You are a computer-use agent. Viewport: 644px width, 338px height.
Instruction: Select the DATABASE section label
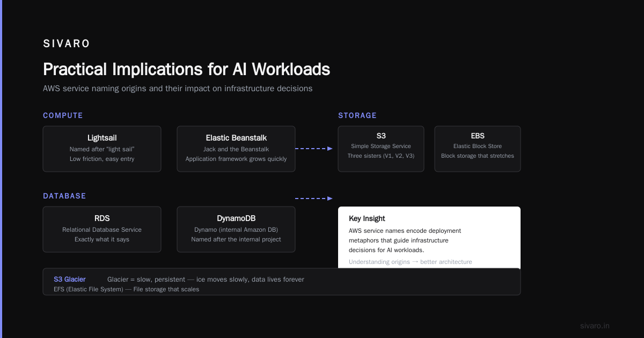(x=64, y=196)
